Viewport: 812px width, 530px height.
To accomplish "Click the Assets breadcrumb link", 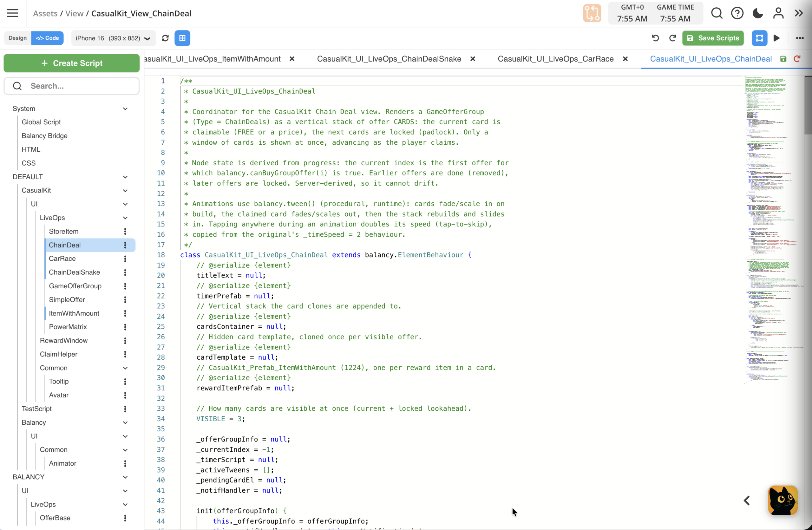I will [45, 13].
